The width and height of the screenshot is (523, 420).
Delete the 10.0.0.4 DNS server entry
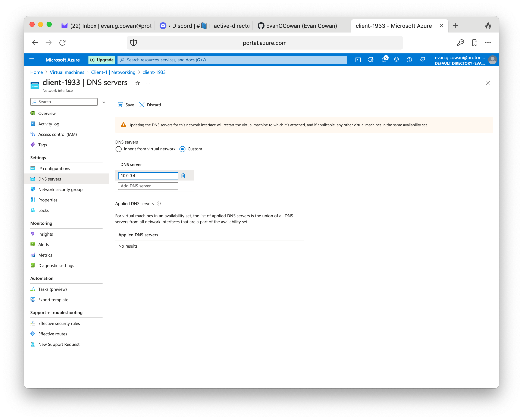click(x=183, y=175)
